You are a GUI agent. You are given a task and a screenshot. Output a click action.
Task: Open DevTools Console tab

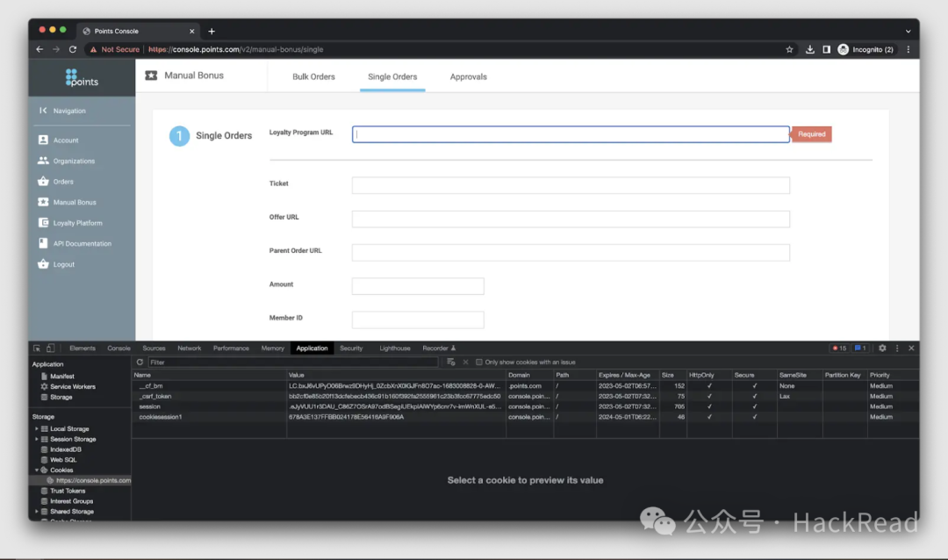click(118, 348)
